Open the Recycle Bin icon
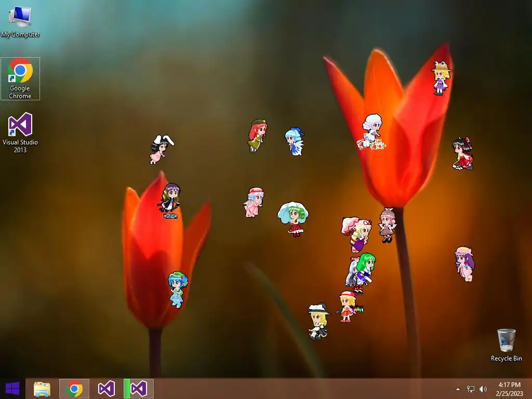532x399 pixels. coord(506,345)
